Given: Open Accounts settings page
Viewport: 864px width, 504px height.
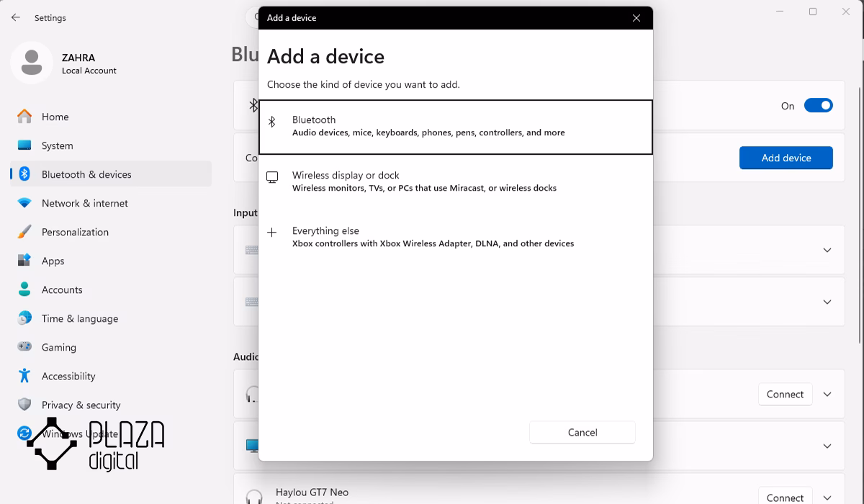Looking at the screenshot, I should [111, 289].
